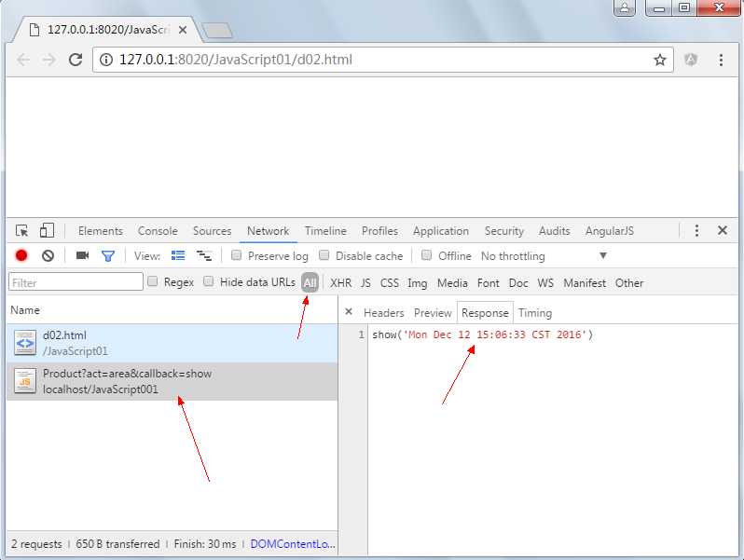Filter requests by Manifest

[585, 283]
